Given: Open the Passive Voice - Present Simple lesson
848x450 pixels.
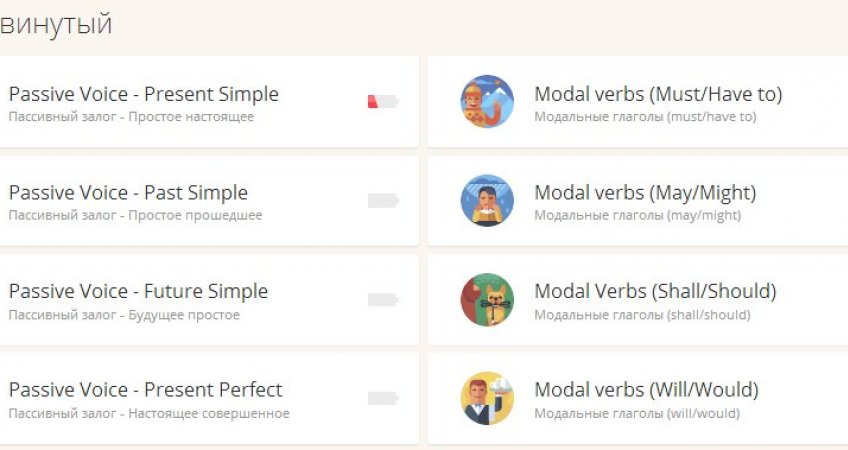Looking at the screenshot, I should 143,94.
